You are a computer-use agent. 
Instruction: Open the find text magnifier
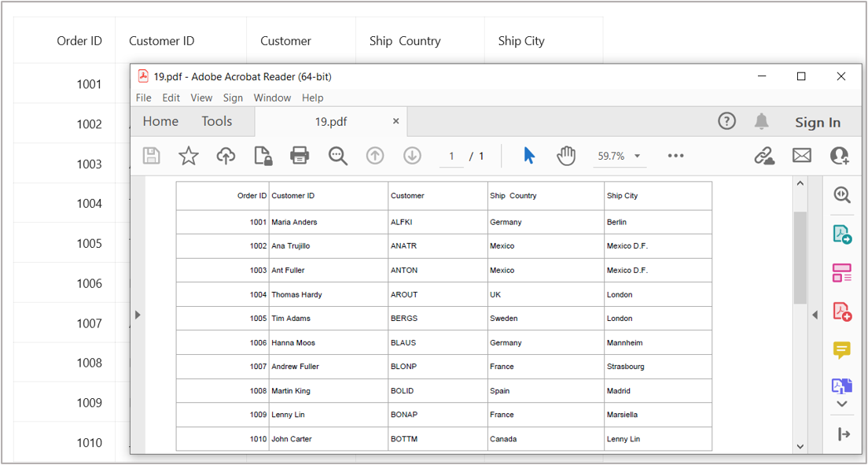click(x=338, y=156)
